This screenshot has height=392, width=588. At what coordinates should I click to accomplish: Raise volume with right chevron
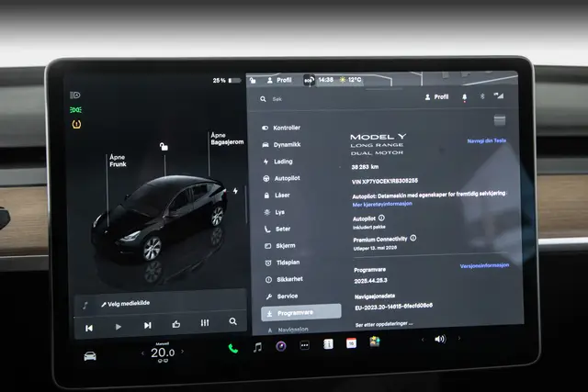(x=459, y=338)
